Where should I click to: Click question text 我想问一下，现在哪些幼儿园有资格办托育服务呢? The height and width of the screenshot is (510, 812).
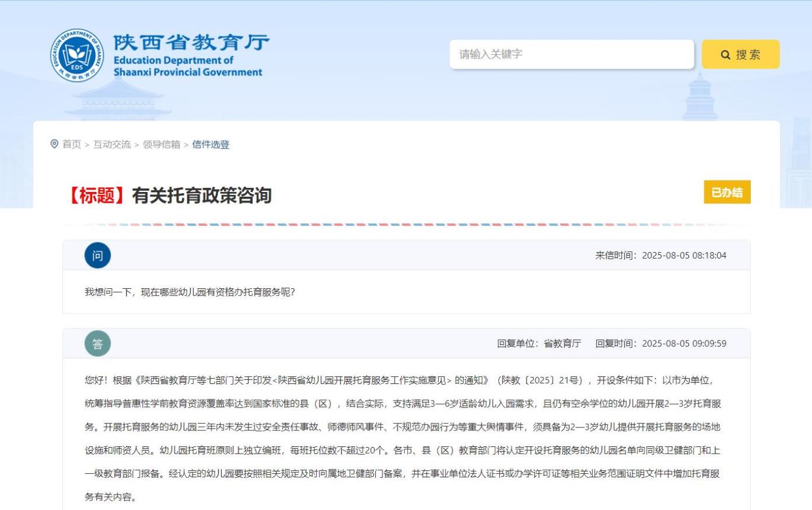click(x=190, y=292)
